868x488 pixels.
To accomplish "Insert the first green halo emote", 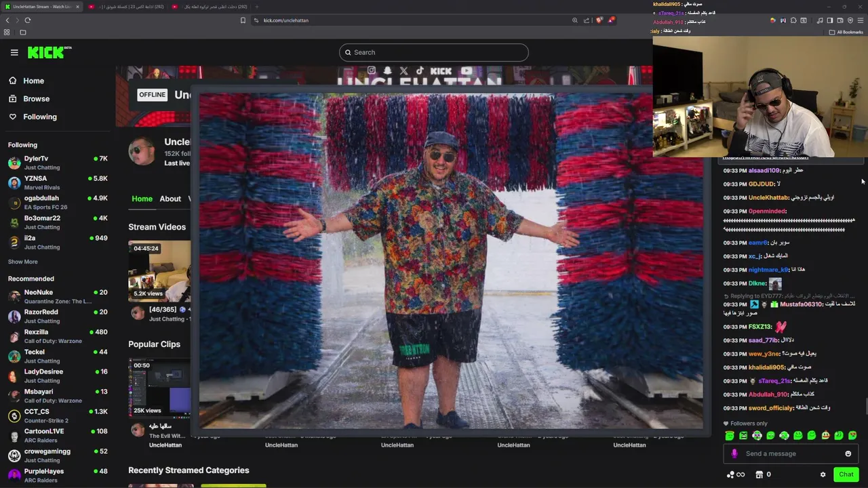I will click(x=730, y=436).
